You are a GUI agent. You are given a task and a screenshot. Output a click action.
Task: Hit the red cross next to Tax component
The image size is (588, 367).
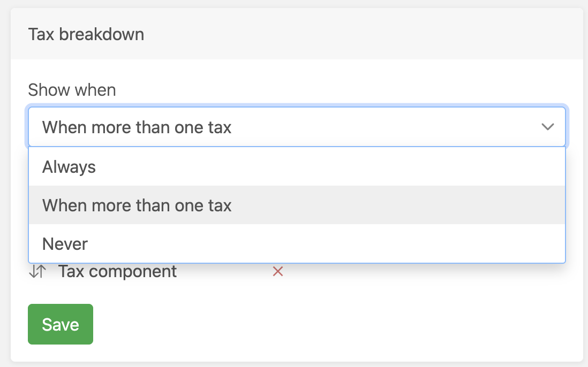click(278, 272)
